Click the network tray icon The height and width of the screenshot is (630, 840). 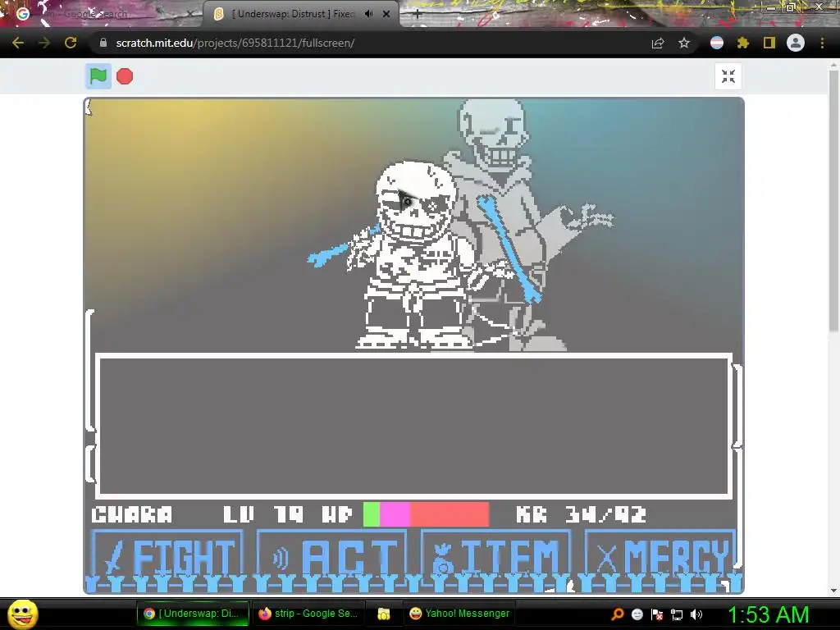[677, 614]
